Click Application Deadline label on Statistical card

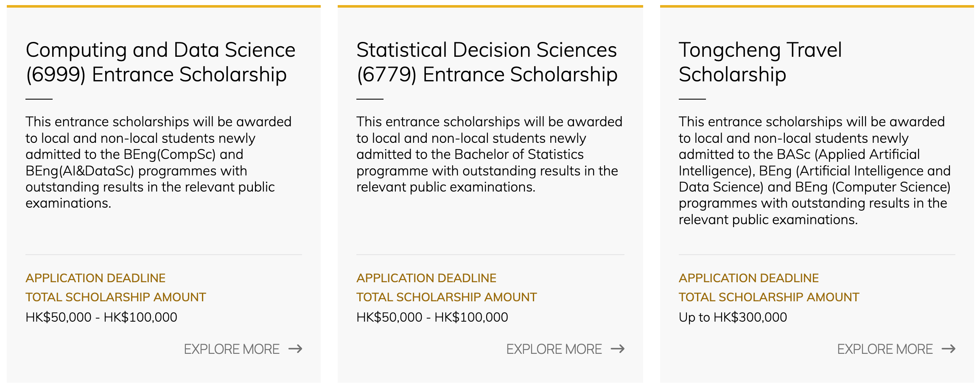[426, 278]
